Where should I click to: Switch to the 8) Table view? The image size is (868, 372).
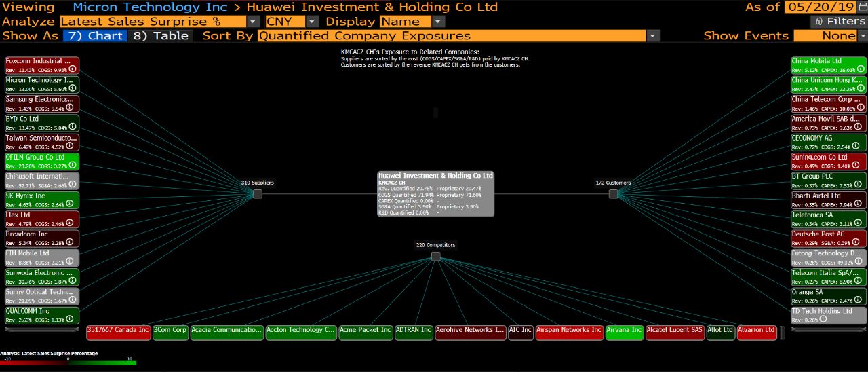pyautogui.click(x=161, y=36)
